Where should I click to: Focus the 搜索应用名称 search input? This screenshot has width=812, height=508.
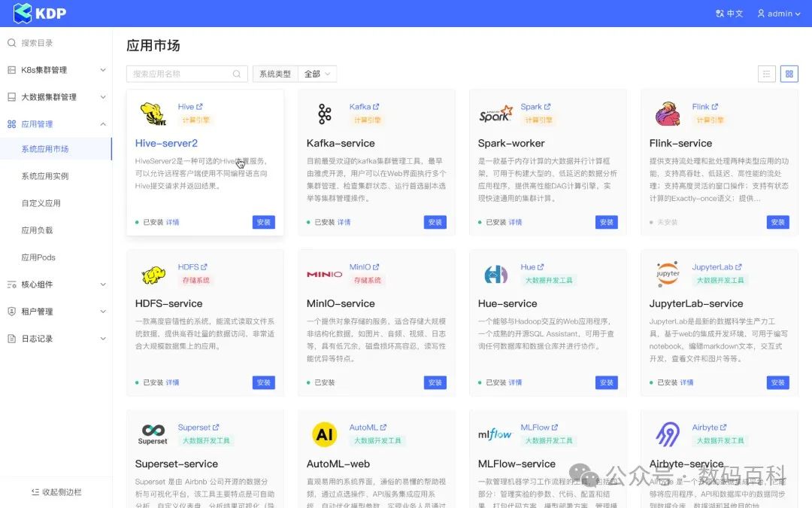point(187,74)
